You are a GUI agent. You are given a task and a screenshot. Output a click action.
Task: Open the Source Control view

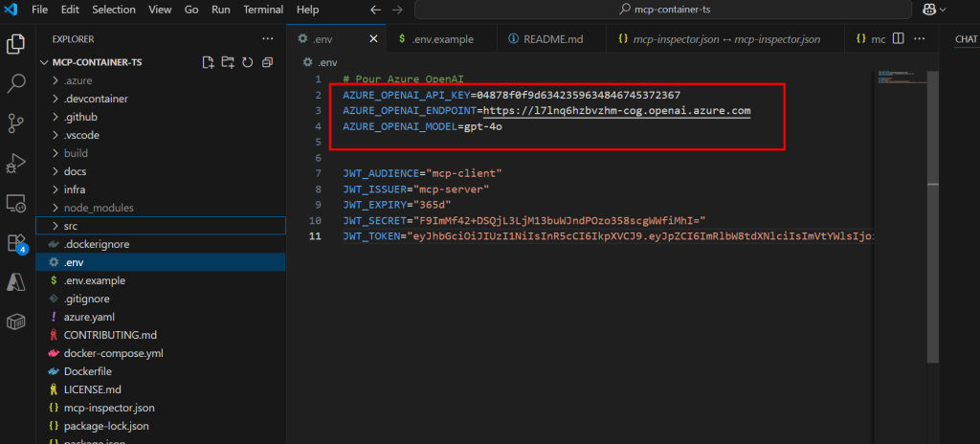pyautogui.click(x=15, y=123)
